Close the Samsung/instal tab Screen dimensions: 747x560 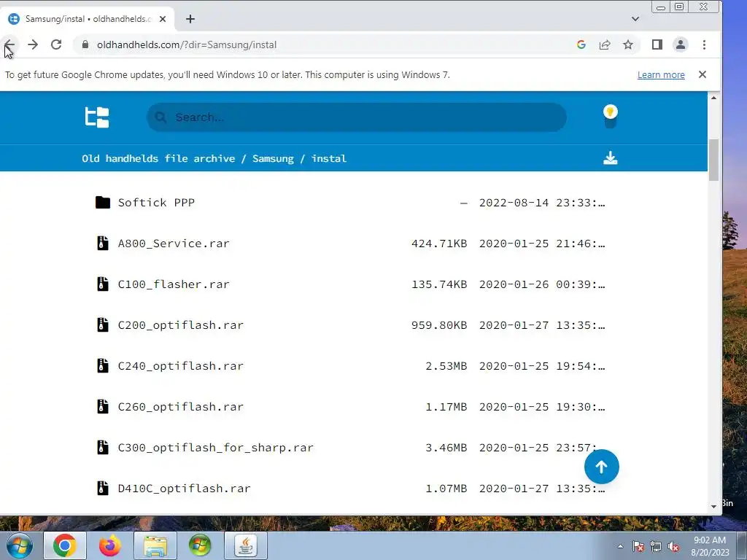[163, 19]
